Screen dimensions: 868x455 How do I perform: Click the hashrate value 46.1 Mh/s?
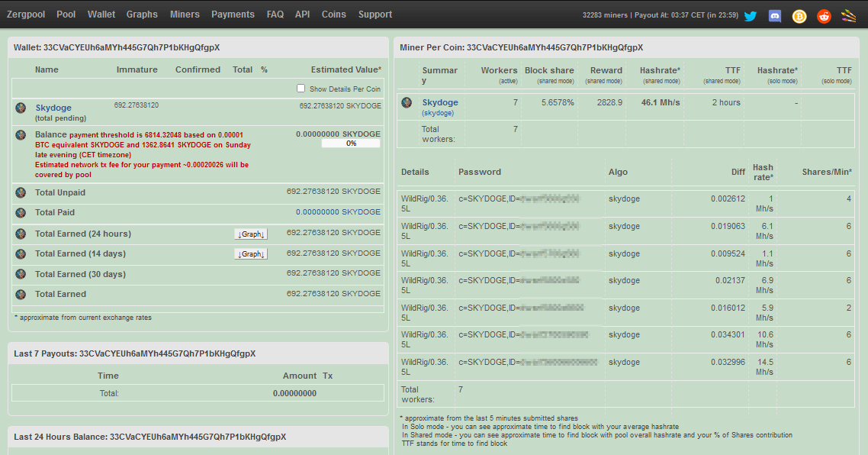pos(661,102)
